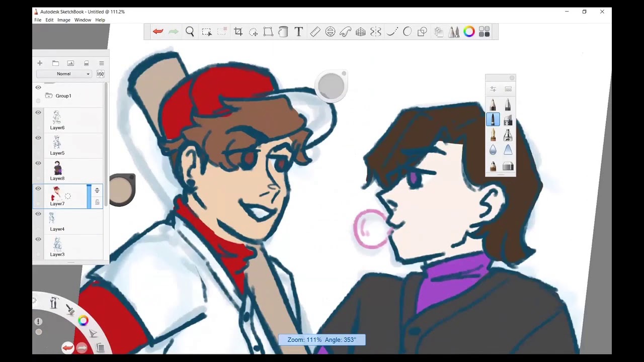Hide Layer5 with its eye icon
Viewport: 644px width, 362px height.
coord(38,138)
